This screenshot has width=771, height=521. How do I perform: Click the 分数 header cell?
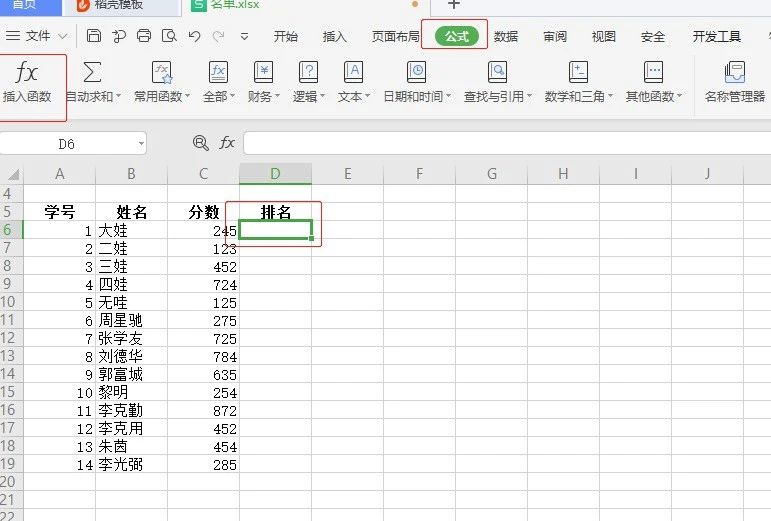(204, 212)
